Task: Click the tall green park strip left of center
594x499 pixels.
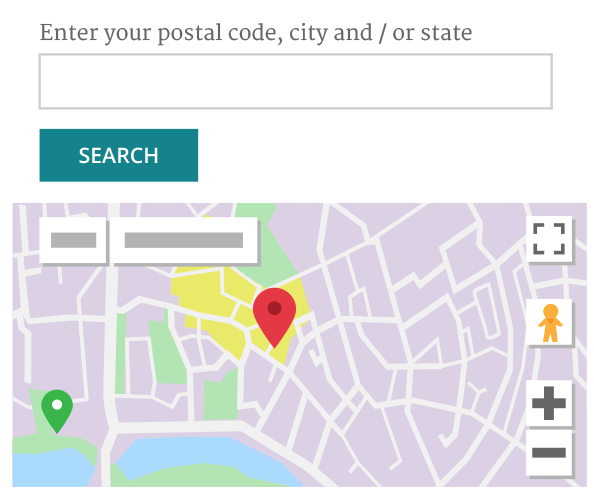Action: tap(167, 352)
